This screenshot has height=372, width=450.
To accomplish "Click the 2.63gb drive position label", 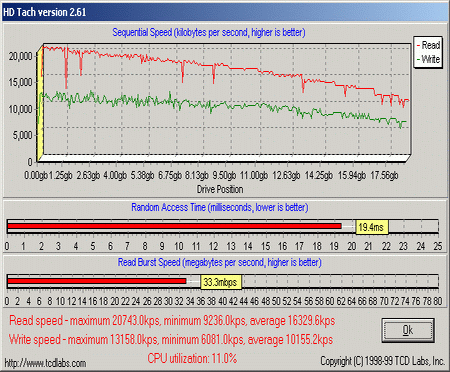I will [x=88, y=175].
